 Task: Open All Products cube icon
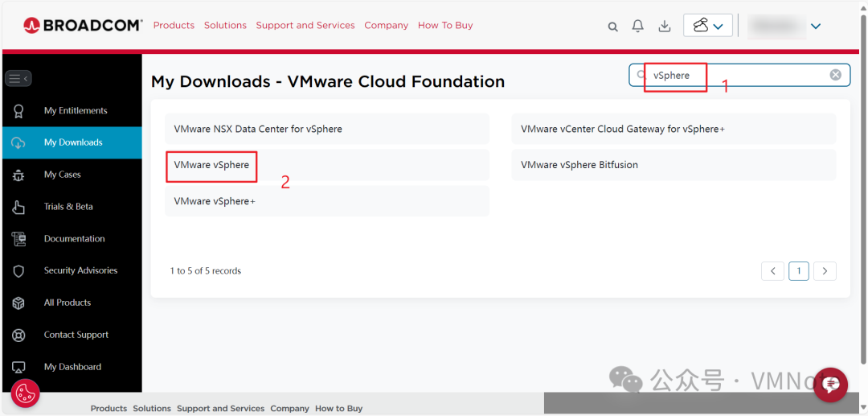pos(18,303)
